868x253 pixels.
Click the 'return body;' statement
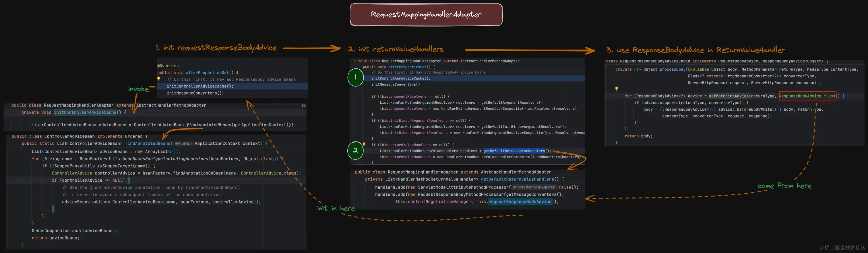(639, 136)
